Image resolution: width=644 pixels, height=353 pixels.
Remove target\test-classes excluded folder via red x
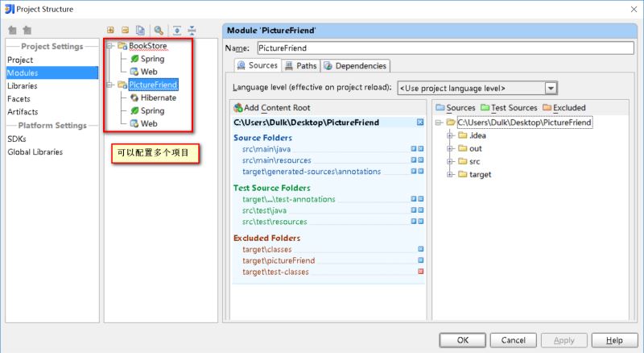click(420, 272)
